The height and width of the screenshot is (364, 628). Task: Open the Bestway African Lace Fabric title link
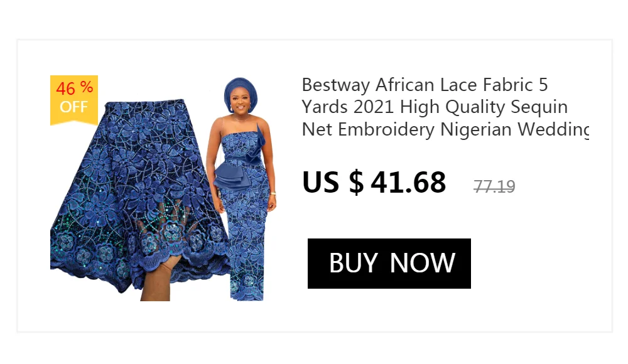(445, 107)
